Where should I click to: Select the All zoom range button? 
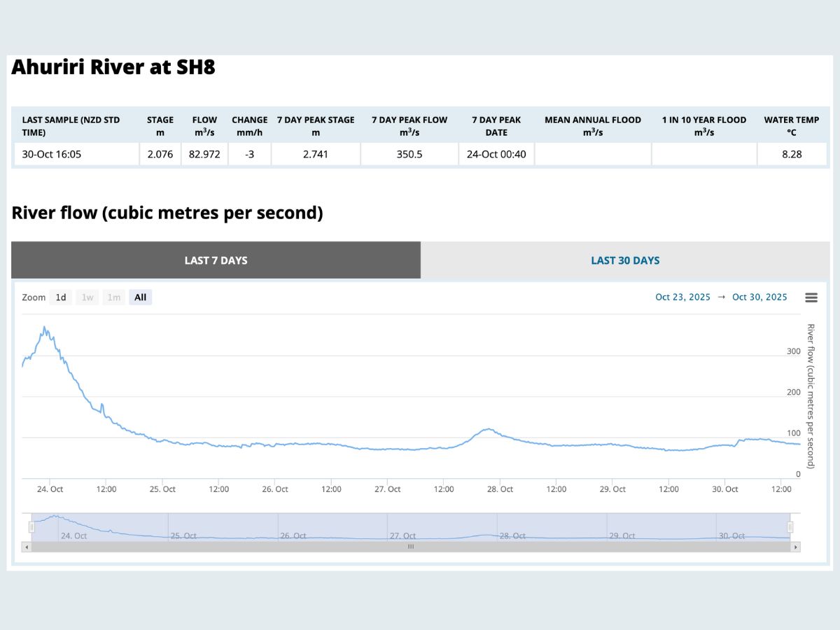pos(140,297)
